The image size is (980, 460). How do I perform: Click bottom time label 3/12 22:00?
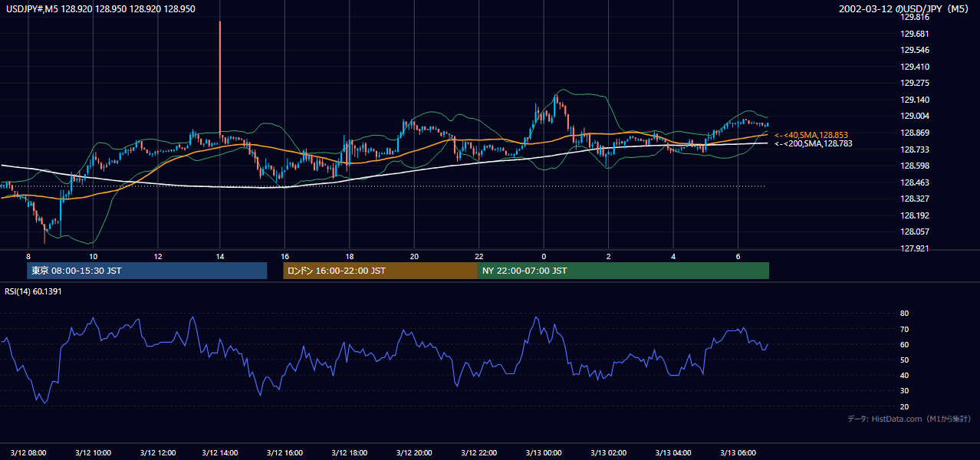click(x=480, y=452)
